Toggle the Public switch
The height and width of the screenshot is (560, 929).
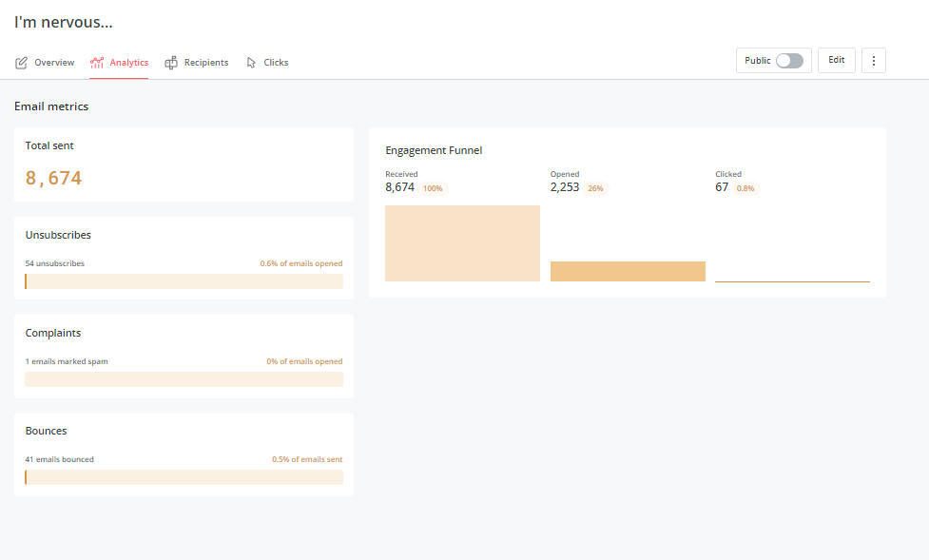tap(789, 59)
